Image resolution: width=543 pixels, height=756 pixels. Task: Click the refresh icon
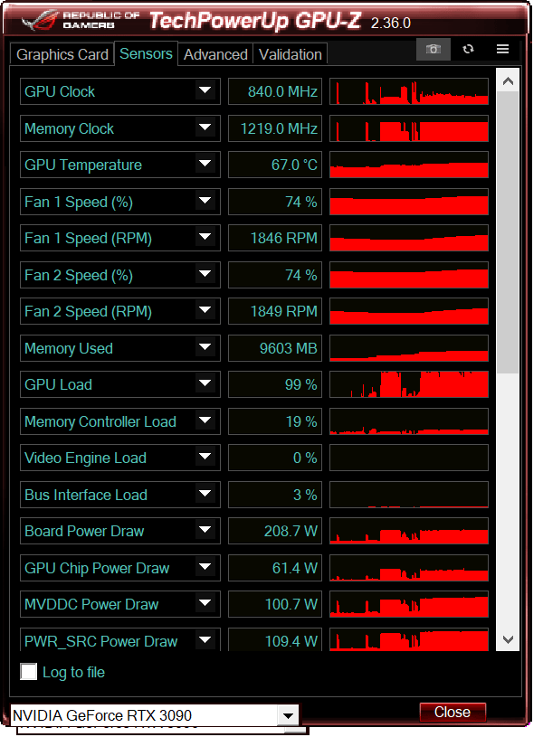point(468,49)
